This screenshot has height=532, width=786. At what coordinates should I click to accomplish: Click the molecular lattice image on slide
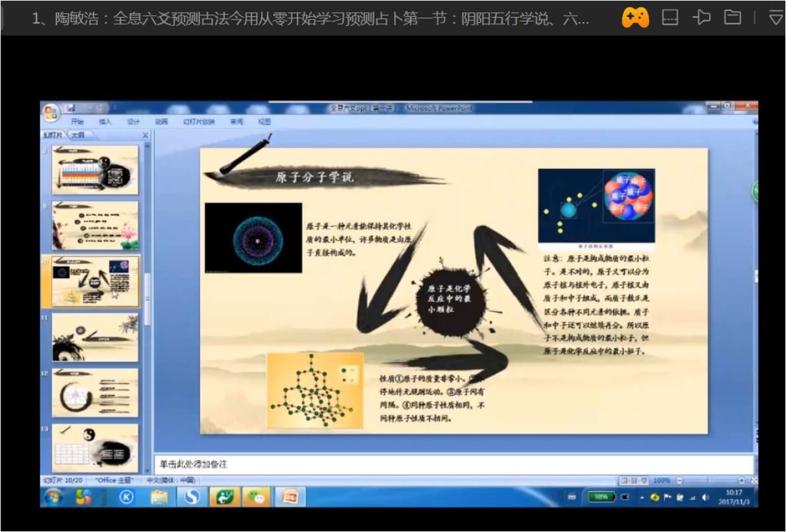click(x=315, y=390)
